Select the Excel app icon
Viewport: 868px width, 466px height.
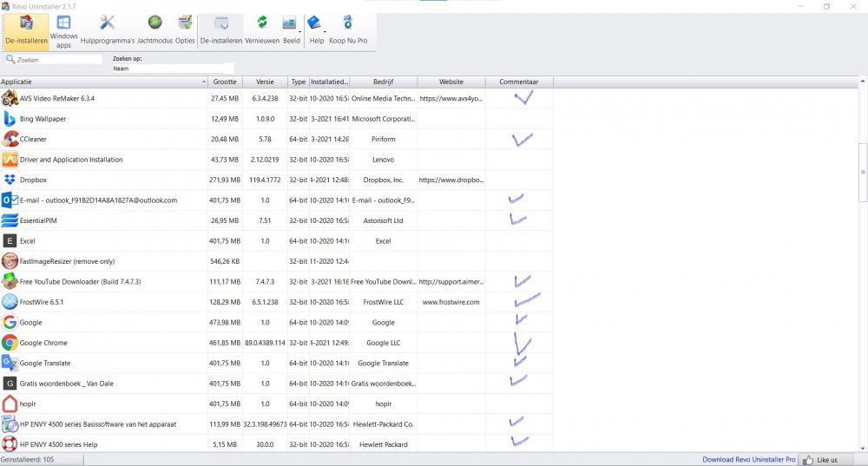[x=10, y=240]
